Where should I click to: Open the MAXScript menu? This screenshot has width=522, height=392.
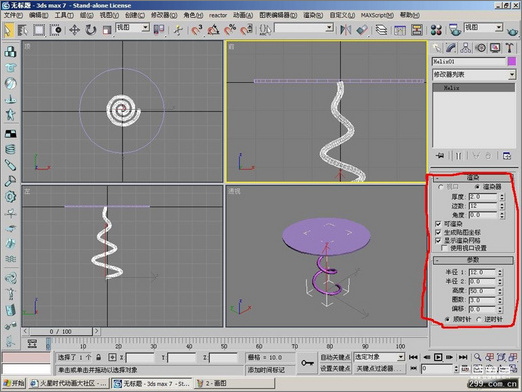[x=377, y=15]
